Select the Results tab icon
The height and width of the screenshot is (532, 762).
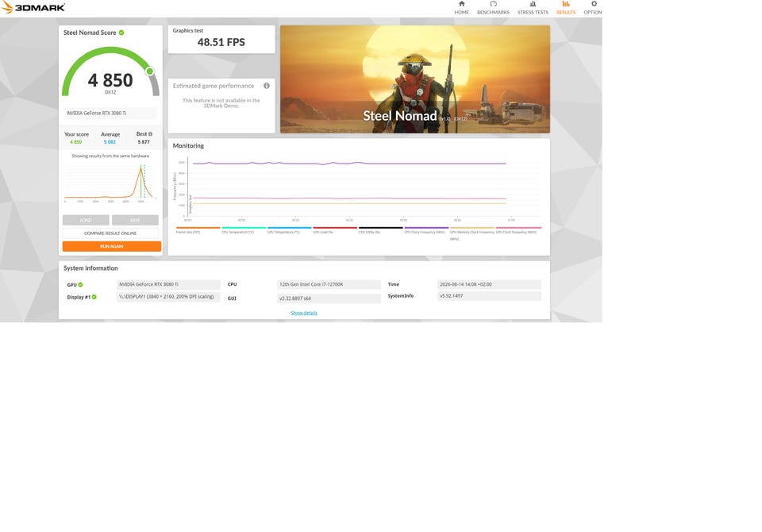(x=566, y=4)
